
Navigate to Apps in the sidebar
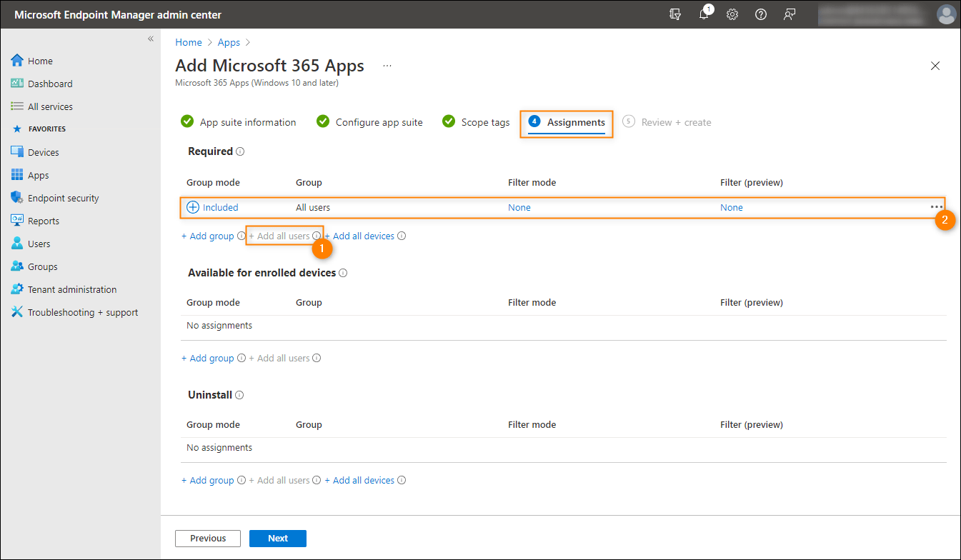click(x=41, y=174)
